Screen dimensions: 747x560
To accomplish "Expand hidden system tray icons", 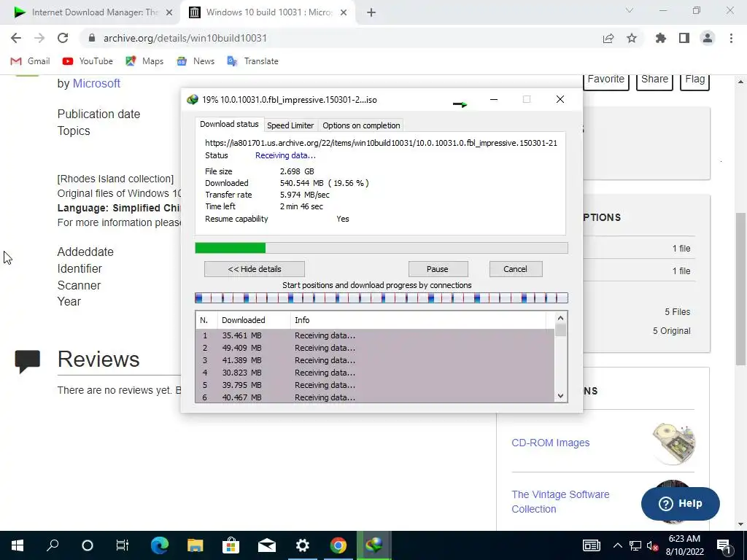I will pos(617,545).
